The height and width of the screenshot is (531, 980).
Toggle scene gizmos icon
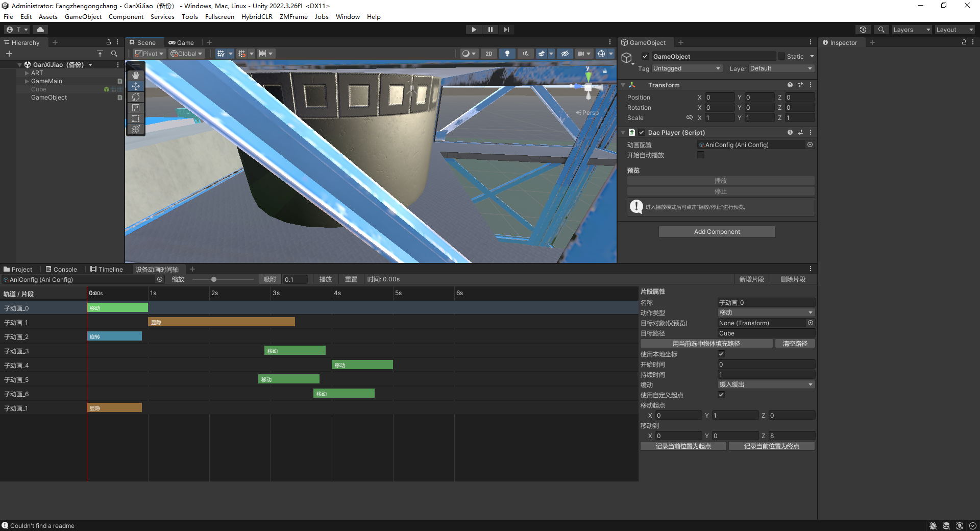601,54
